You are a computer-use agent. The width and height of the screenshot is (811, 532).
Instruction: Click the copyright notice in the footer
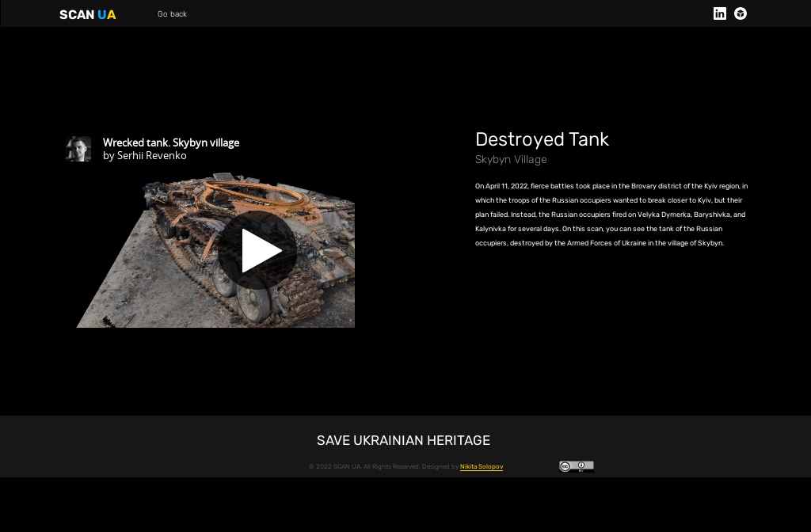pyautogui.click(x=383, y=467)
